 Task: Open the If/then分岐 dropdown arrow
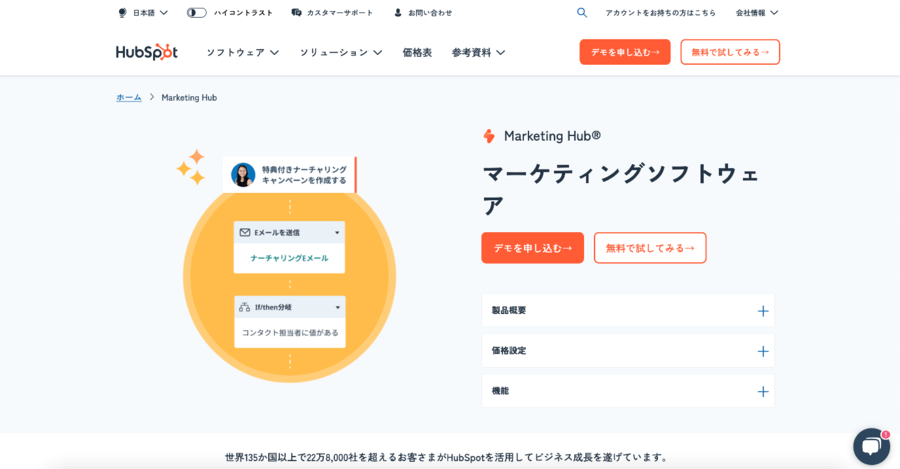point(338,308)
